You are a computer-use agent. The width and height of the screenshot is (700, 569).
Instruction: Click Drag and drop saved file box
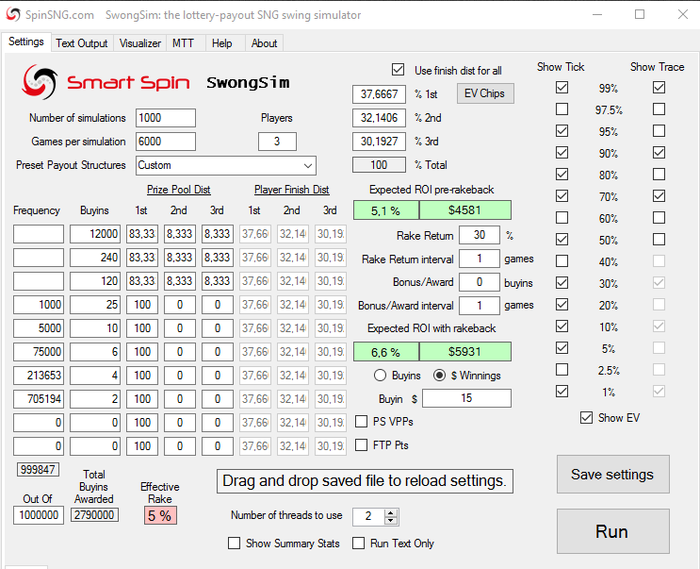[x=365, y=481]
